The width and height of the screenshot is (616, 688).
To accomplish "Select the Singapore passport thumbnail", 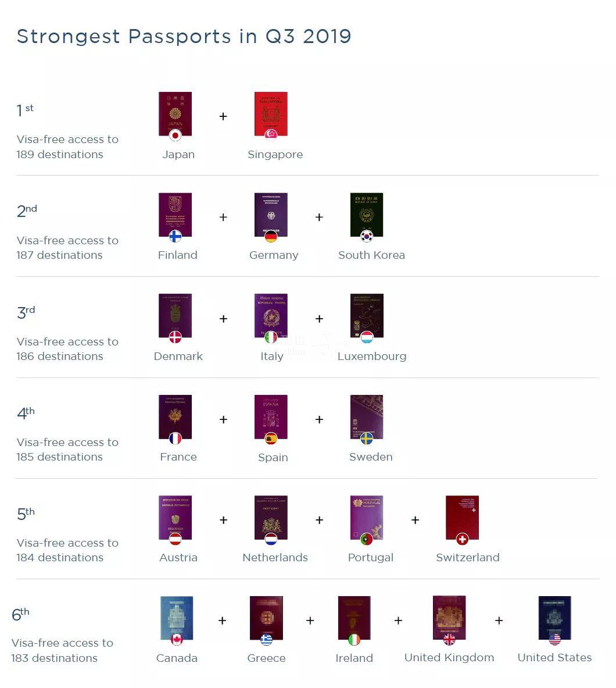I will (x=271, y=112).
